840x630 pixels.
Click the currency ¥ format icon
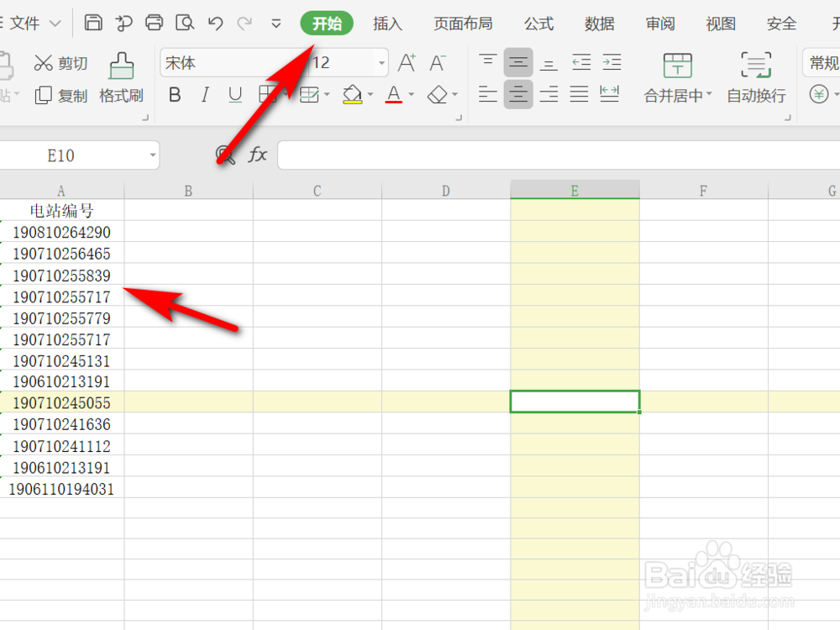click(818, 95)
